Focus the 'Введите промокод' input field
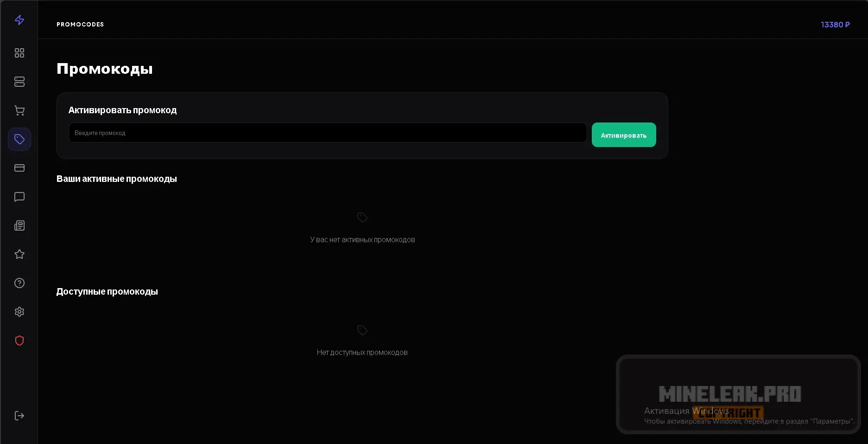Image resolution: width=868 pixels, height=444 pixels. pos(327,133)
